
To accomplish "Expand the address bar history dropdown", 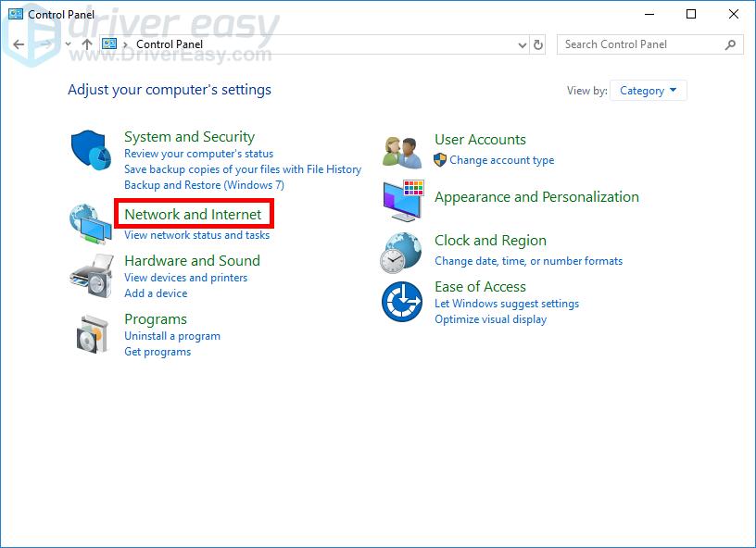I will click(522, 44).
